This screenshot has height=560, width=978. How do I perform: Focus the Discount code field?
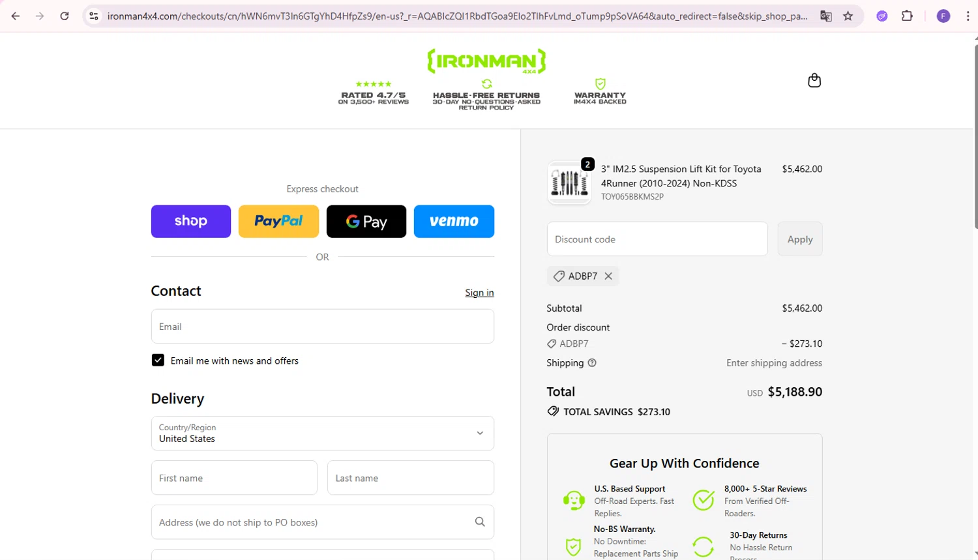(x=657, y=239)
